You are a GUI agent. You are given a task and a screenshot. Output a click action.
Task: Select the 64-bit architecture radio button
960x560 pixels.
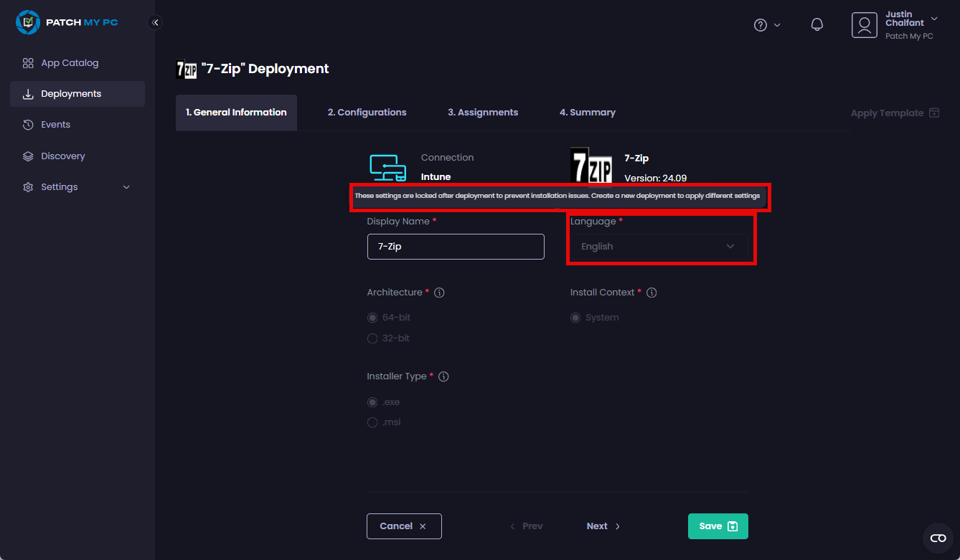(372, 318)
